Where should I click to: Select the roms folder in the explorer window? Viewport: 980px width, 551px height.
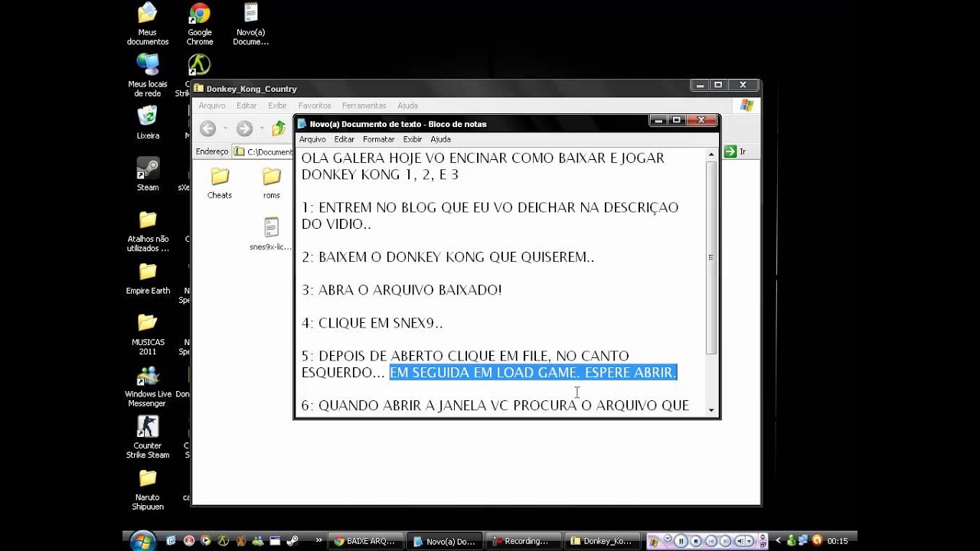(272, 184)
